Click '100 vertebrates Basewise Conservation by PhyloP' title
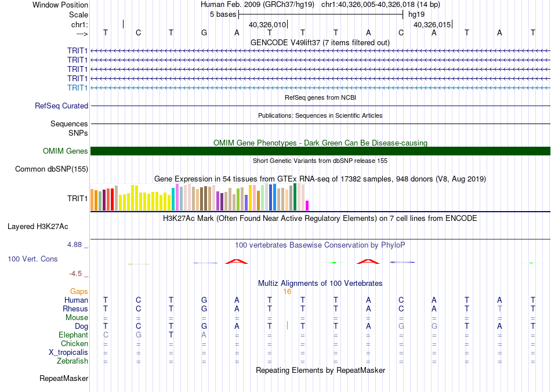 320,245
